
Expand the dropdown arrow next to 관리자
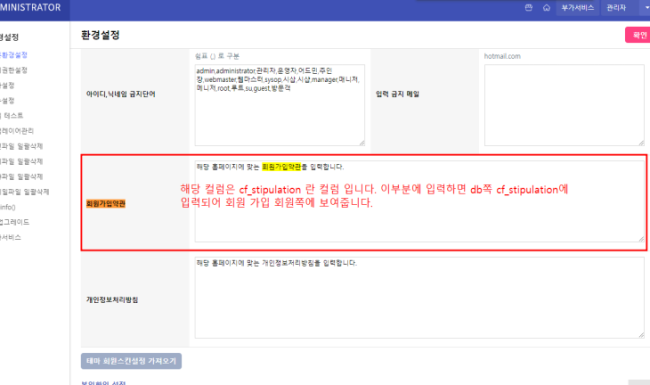coord(646,7)
